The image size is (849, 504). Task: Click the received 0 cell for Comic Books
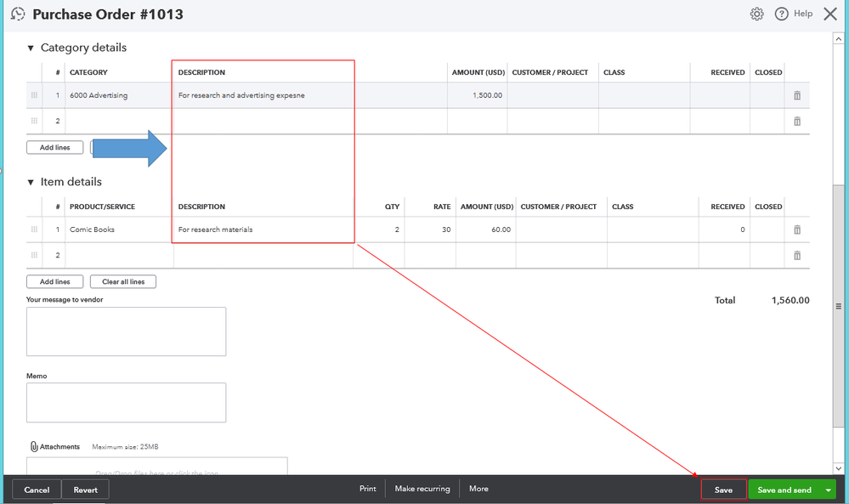click(x=724, y=229)
